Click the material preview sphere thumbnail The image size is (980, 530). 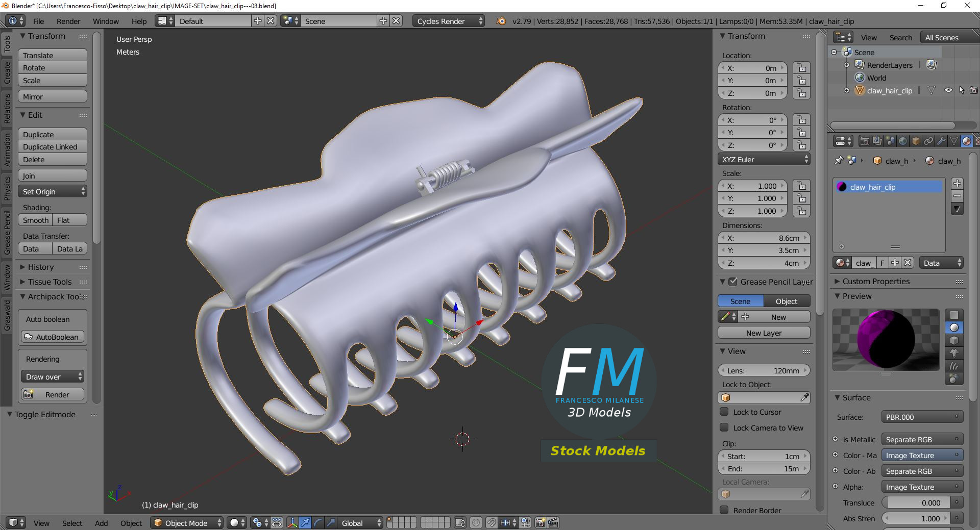tap(886, 340)
